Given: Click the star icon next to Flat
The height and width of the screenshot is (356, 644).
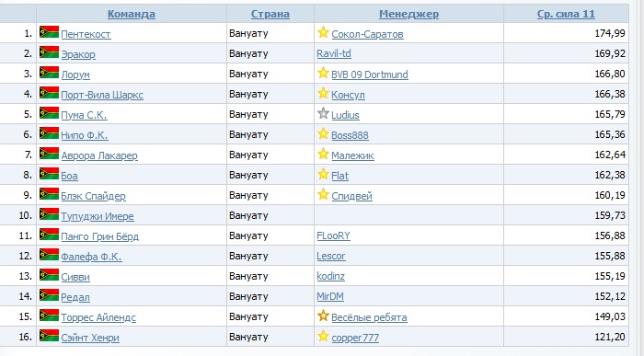Looking at the screenshot, I should click(323, 174).
